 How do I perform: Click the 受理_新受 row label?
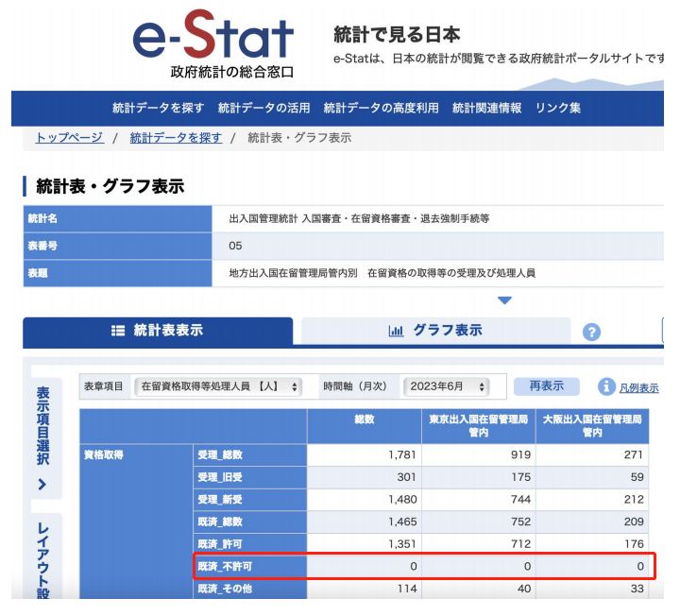pyautogui.click(x=249, y=500)
